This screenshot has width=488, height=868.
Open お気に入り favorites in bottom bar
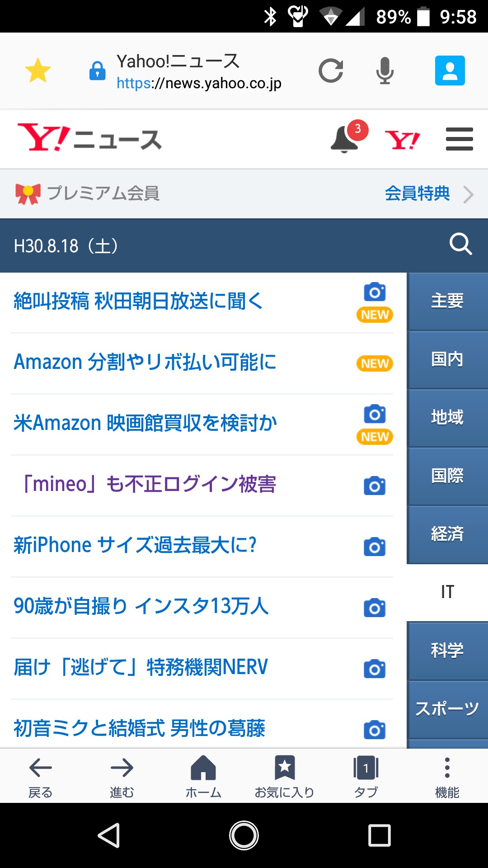point(284,776)
